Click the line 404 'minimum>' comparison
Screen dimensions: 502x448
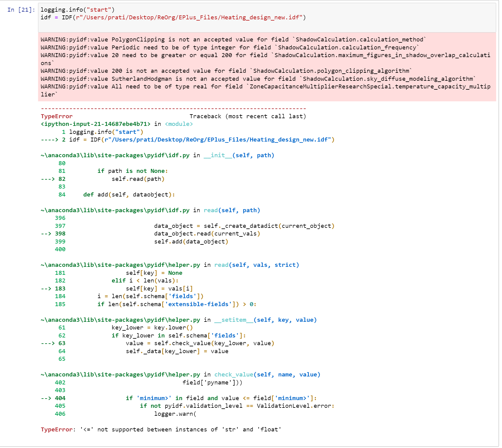(179, 398)
